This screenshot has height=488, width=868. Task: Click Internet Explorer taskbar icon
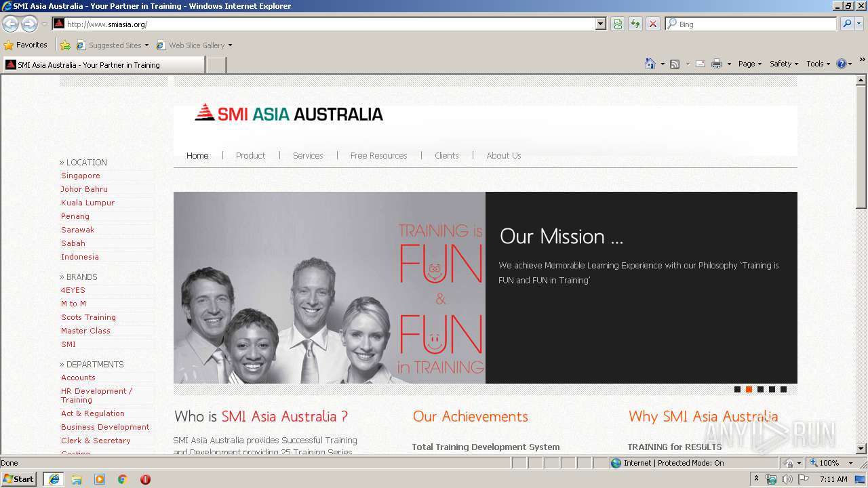click(54, 479)
